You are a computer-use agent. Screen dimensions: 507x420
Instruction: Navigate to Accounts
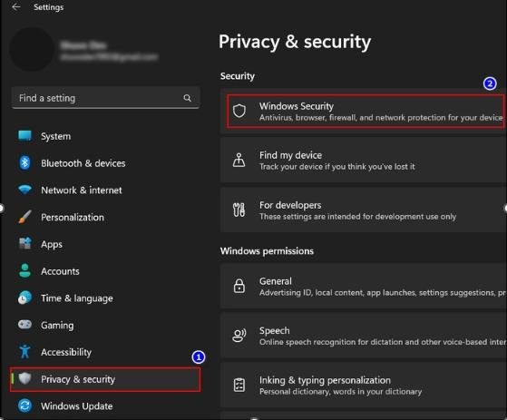tap(106, 271)
